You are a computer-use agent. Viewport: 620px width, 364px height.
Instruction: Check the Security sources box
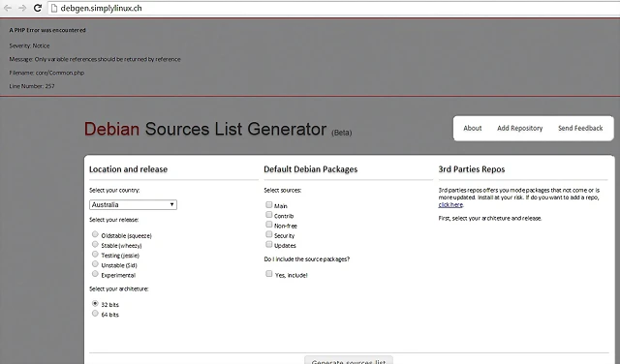coord(269,234)
